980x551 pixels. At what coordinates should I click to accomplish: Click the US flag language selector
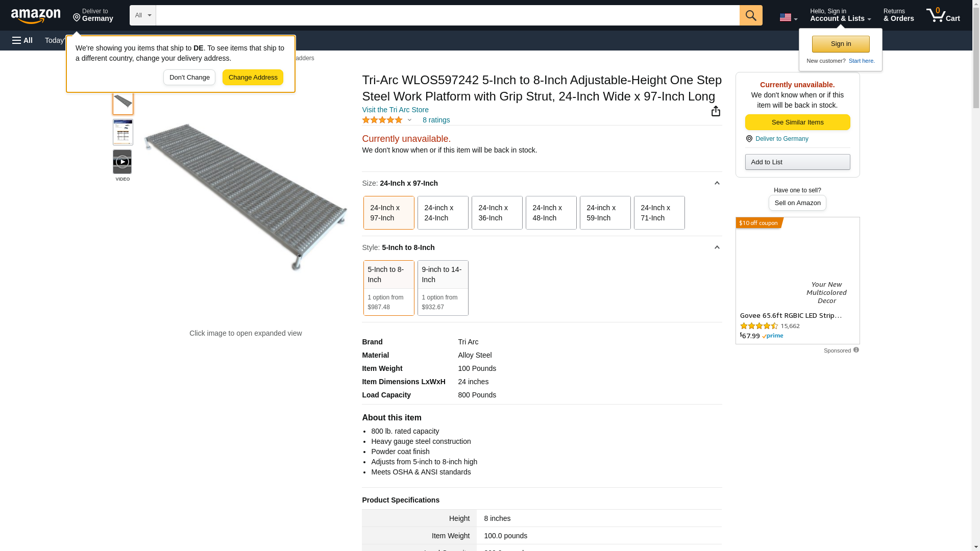point(788,17)
